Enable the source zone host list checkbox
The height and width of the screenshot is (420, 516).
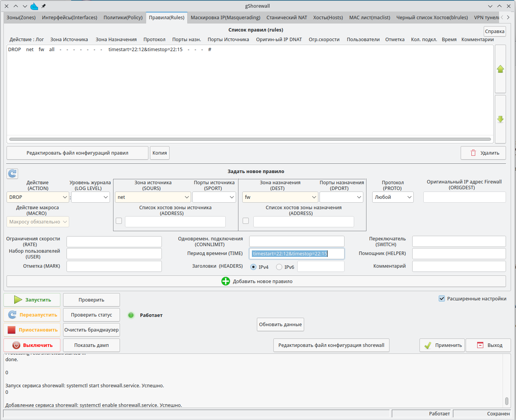click(119, 221)
